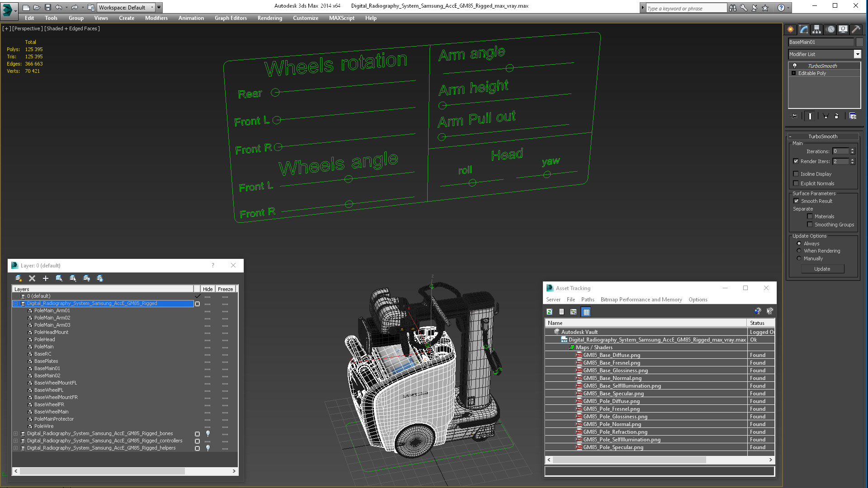This screenshot has width=868, height=488.
Task: Toggle Render Iters checkbox
Action: pos(796,161)
